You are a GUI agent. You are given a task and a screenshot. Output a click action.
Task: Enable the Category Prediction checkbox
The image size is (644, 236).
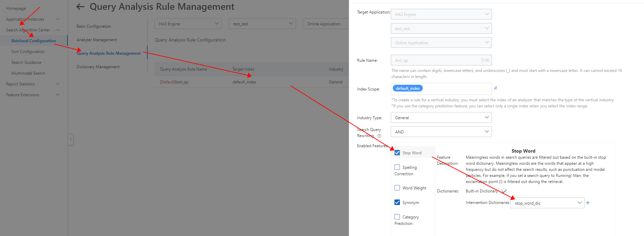click(397, 217)
